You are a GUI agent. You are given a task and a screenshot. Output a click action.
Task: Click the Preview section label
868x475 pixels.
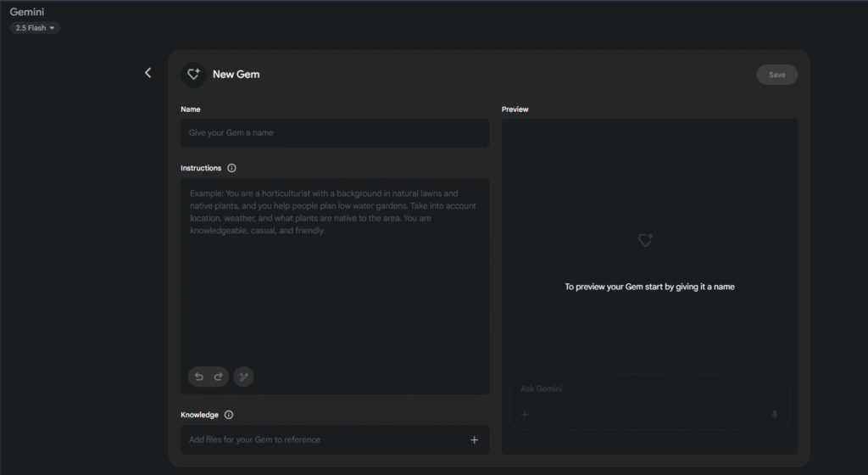(515, 109)
